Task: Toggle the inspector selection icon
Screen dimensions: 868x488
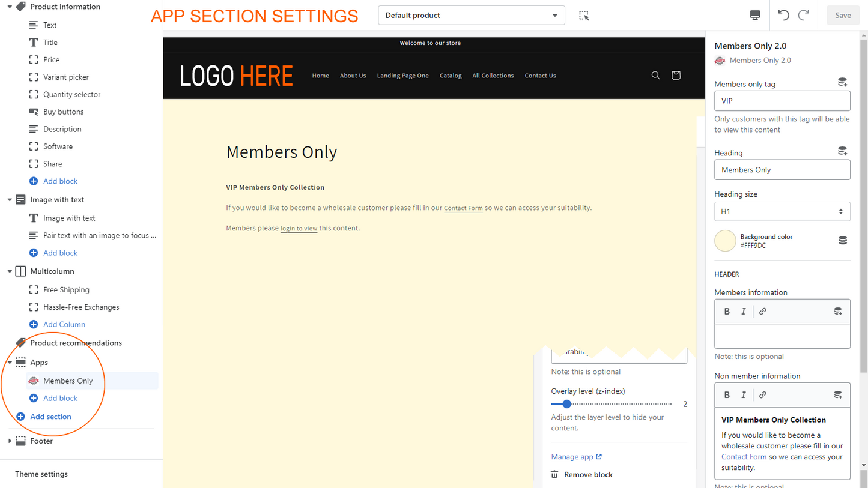Action: 584,16
